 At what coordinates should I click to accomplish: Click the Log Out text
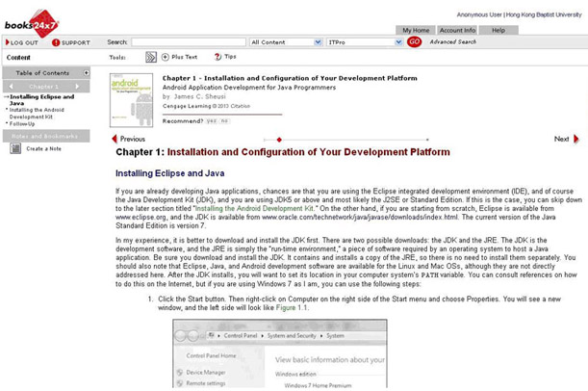coord(24,42)
